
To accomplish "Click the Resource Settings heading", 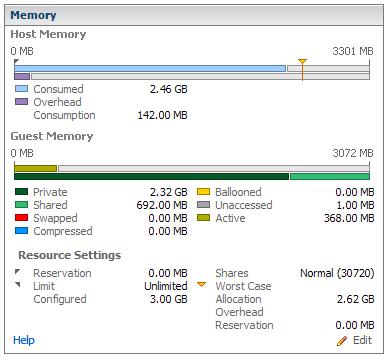I will tap(70, 255).
